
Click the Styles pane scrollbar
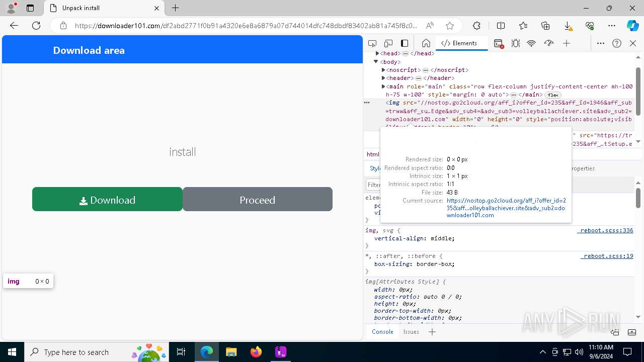638,198
